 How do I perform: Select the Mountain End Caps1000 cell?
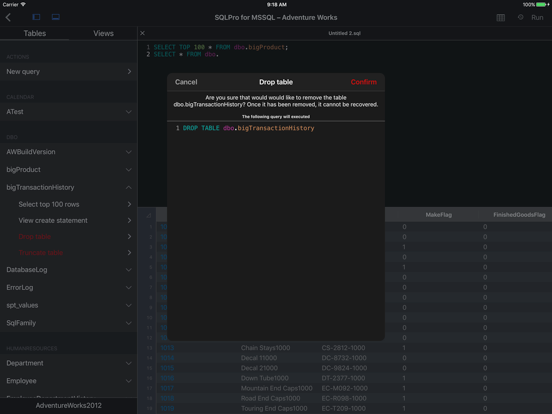point(276,388)
